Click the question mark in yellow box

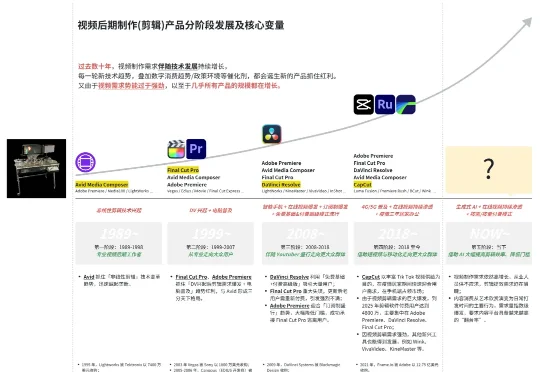(489, 169)
